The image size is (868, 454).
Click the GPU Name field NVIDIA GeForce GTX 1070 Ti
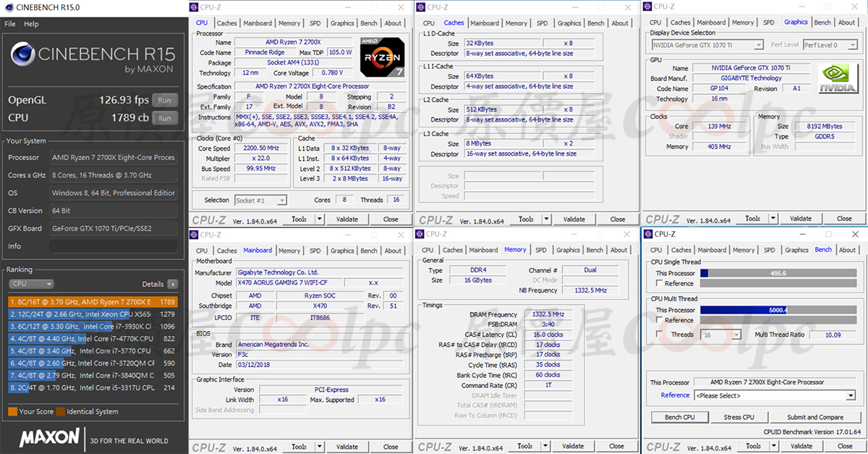tap(751, 68)
